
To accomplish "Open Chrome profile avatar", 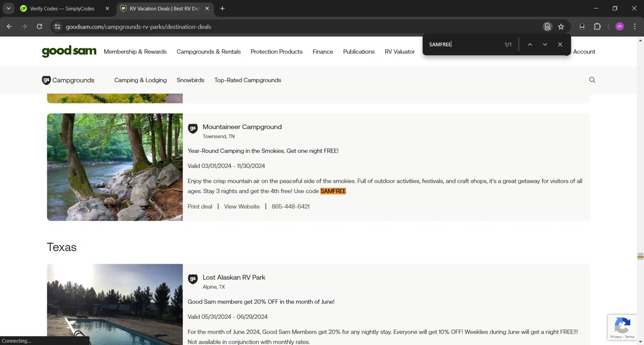I will click(x=619, y=27).
